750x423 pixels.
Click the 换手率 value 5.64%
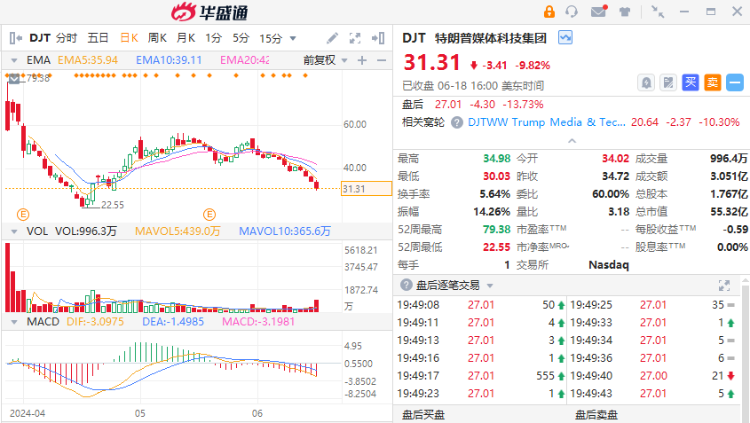pyautogui.click(x=495, y=194)
